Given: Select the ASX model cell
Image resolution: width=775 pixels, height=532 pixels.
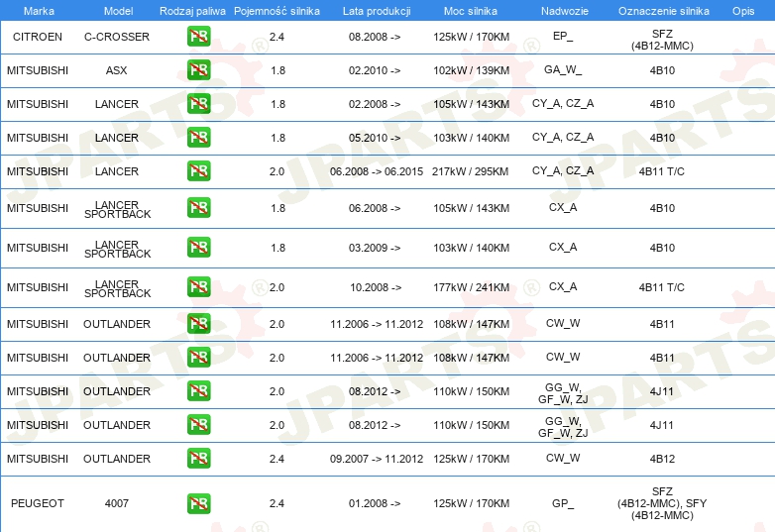Looking at the screenshot, I should pyautogui.click(x=117, y=70).
